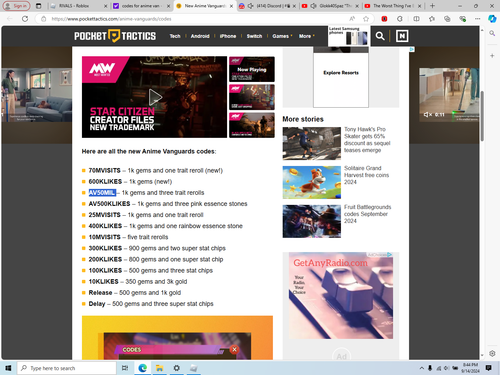Open sidebar settings gear icon
Screen dimensions: 500x375
coord(492,353)
